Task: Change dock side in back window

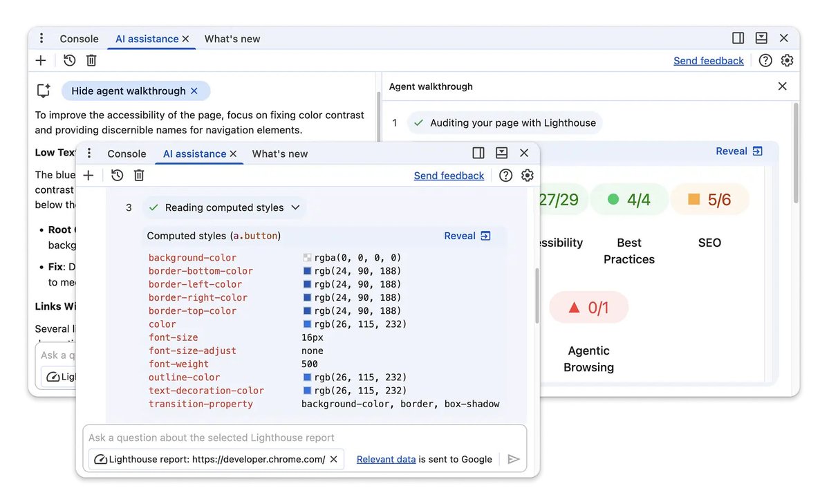Action: tap(738, 38)
